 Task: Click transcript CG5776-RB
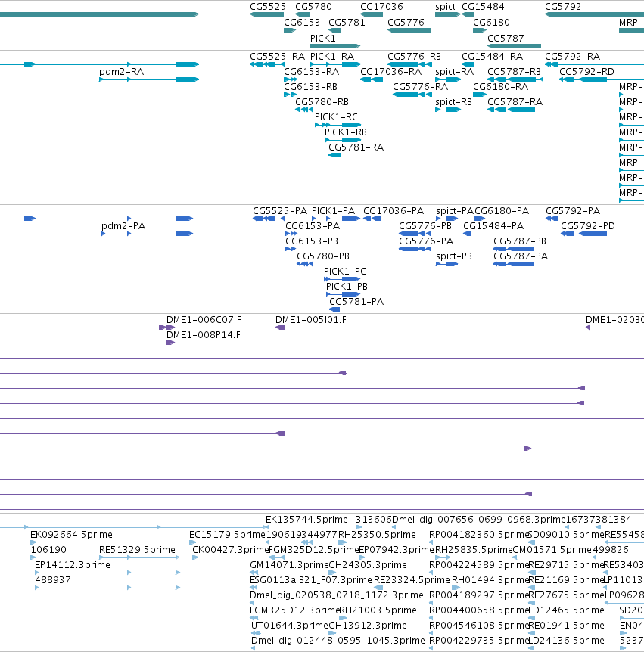coord(414,57)
